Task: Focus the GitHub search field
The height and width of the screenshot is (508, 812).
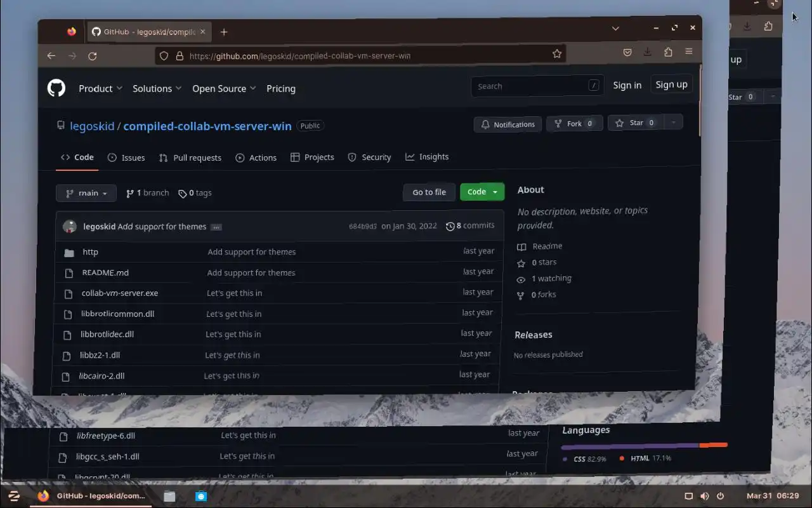Action: click(x=537, y=86)
